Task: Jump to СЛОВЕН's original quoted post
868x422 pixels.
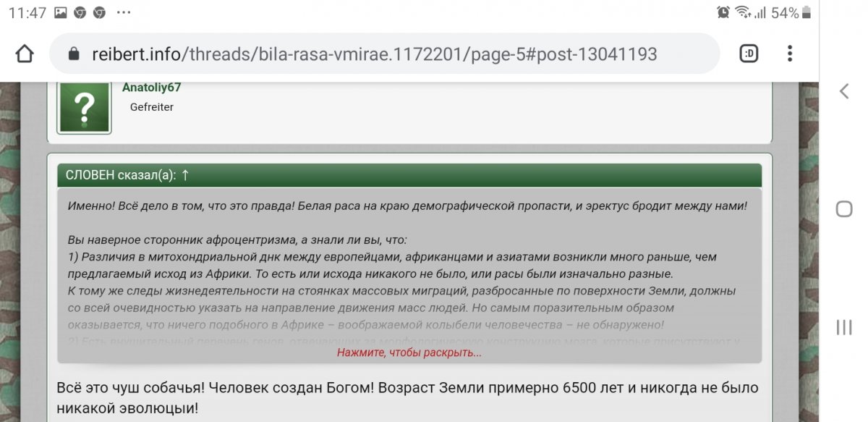Action: click(185, 175)
